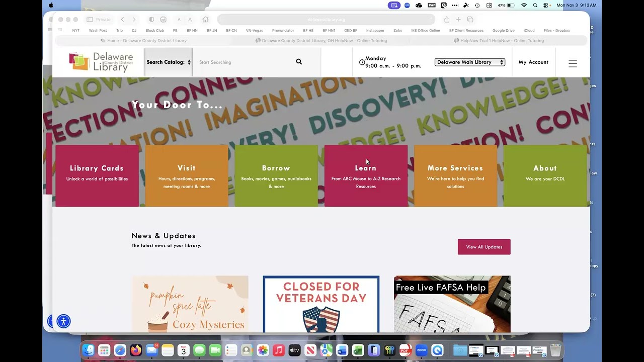644x362 pixels.
Task: Click the Private browsing label in Safari
Action: tap(103, 20)
